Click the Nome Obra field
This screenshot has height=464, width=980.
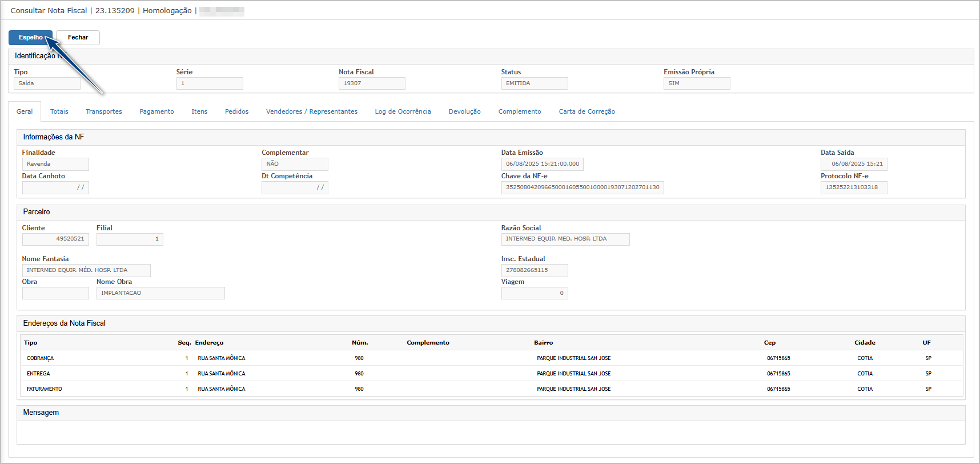160,293
